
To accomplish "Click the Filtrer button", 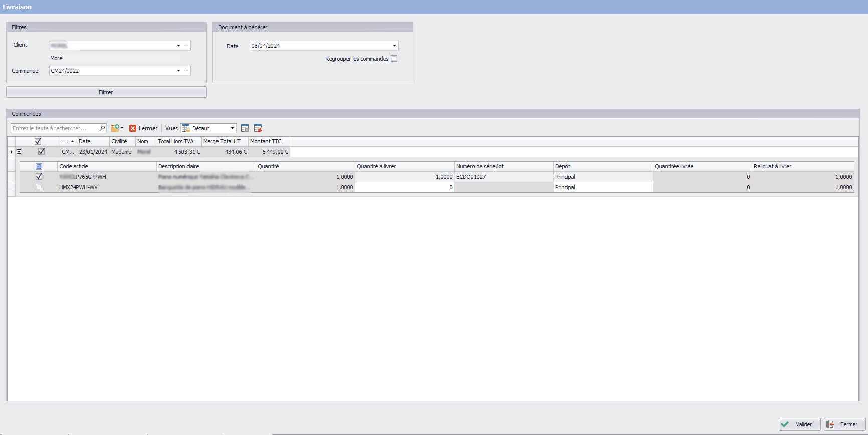I will pos(106,92).
